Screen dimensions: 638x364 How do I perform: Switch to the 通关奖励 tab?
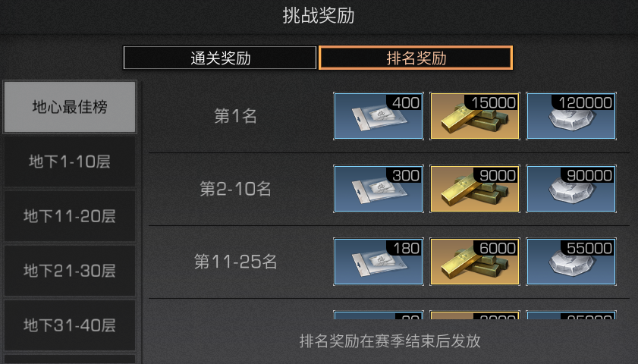click(220, 58)
